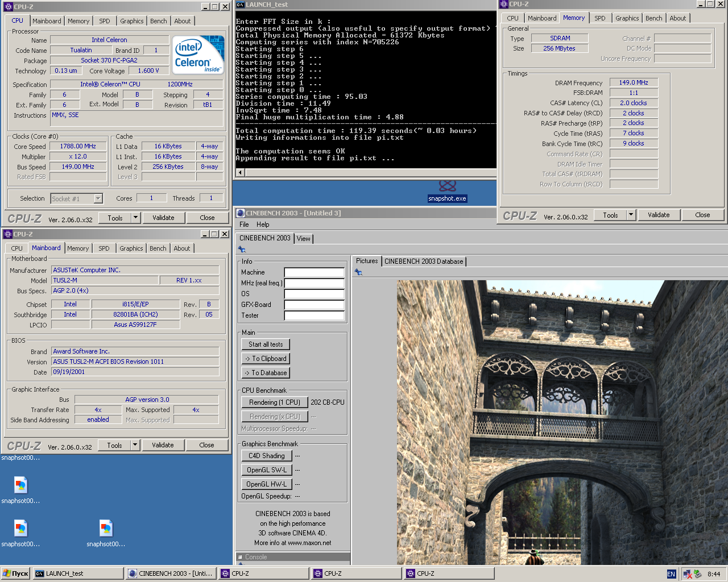
Task: Start Rendering (1 CPU) benchmark
Action: (275, 402)
